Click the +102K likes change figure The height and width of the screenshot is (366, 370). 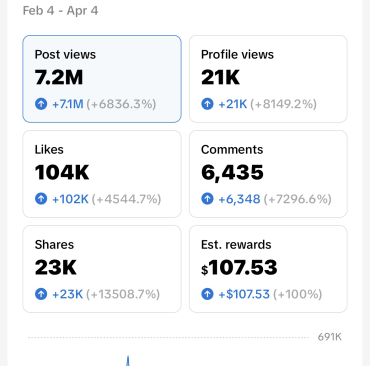[70, 199]
